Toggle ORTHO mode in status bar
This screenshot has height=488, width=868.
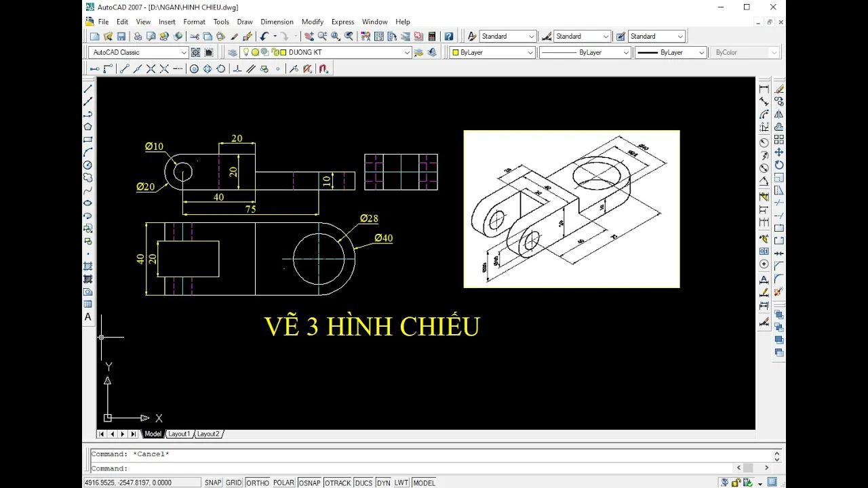pyautogui.click(x=257, y=483)
